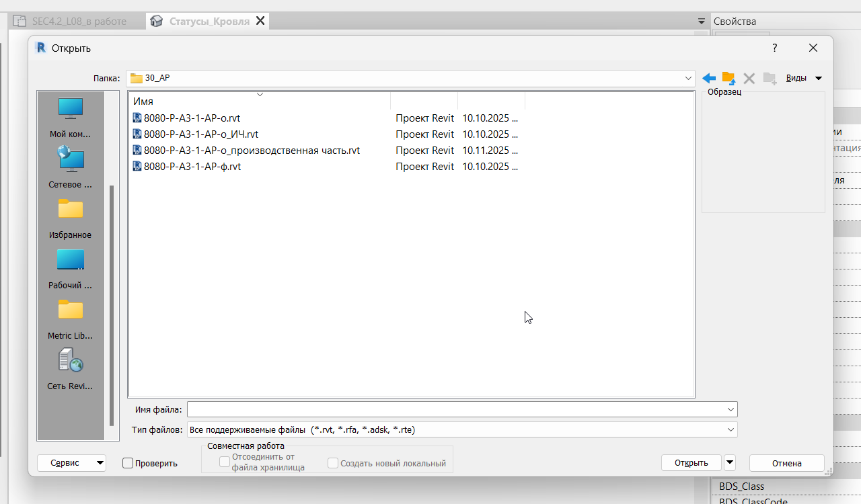Click the help question mark button
The height and width of the screenshot is (504, 861).
coord(775,48)
